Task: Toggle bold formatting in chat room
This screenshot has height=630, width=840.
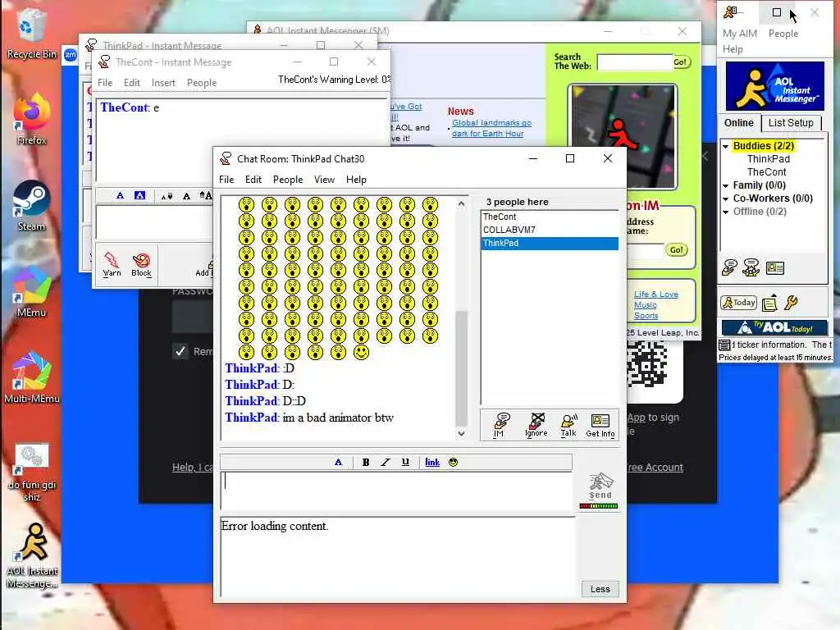Action: (x=365, y=462)
